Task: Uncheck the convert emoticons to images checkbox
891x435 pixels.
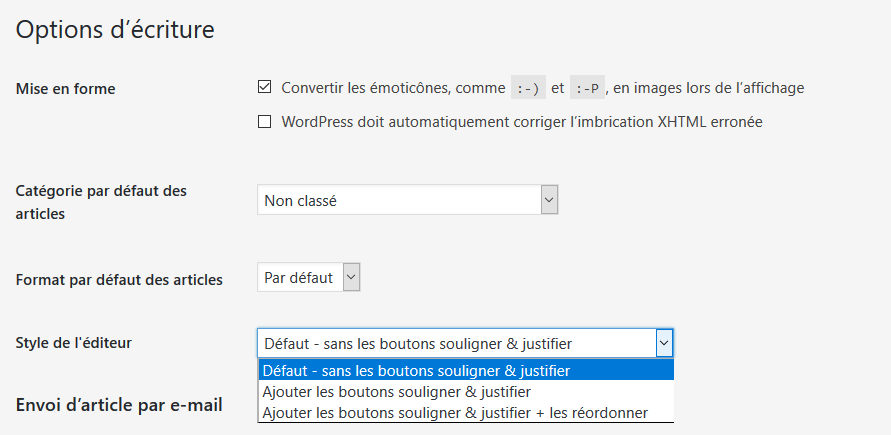Action: point(264,87)
